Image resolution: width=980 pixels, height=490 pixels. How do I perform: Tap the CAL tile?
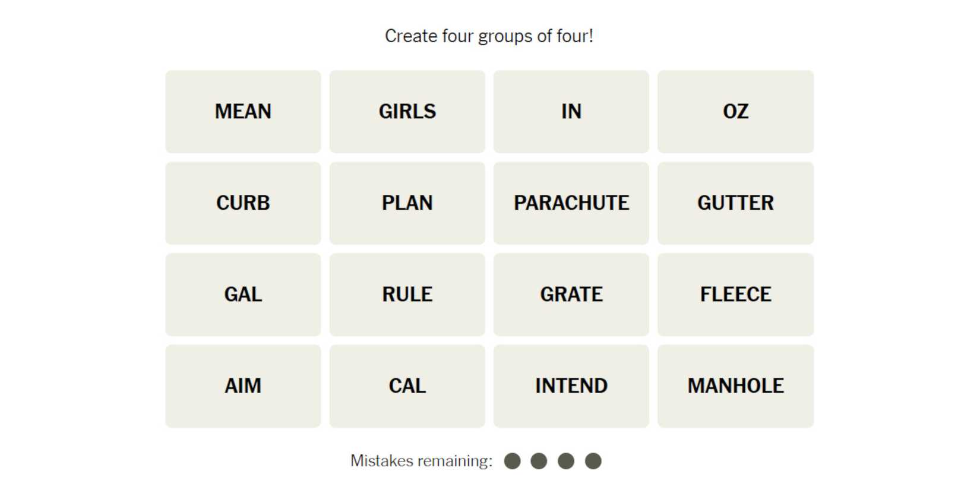coord(407,386)
